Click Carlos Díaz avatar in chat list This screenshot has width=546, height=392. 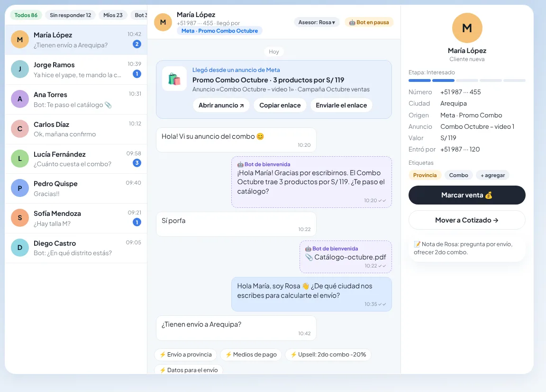click(x=20, y=129)
